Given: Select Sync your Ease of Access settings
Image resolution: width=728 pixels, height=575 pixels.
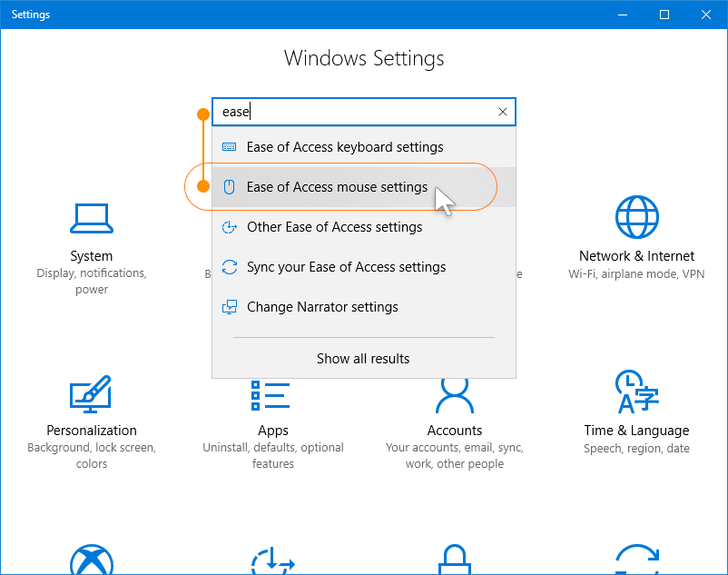Looking at the screenshot, I should tap(346, 267).
